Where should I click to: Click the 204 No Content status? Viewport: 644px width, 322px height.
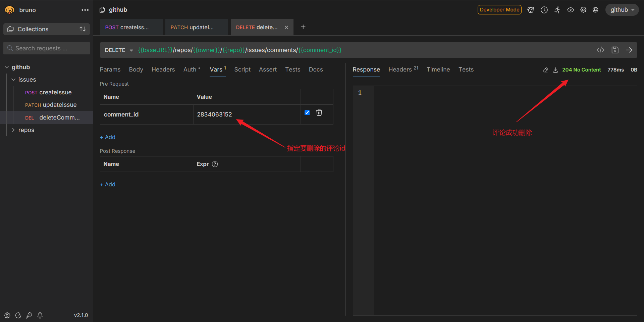pos(582,70)
